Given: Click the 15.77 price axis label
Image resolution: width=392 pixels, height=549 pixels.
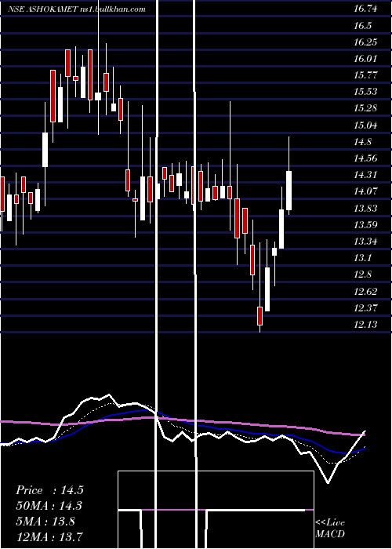Looking at the screenshot, I should click(365, 75).
